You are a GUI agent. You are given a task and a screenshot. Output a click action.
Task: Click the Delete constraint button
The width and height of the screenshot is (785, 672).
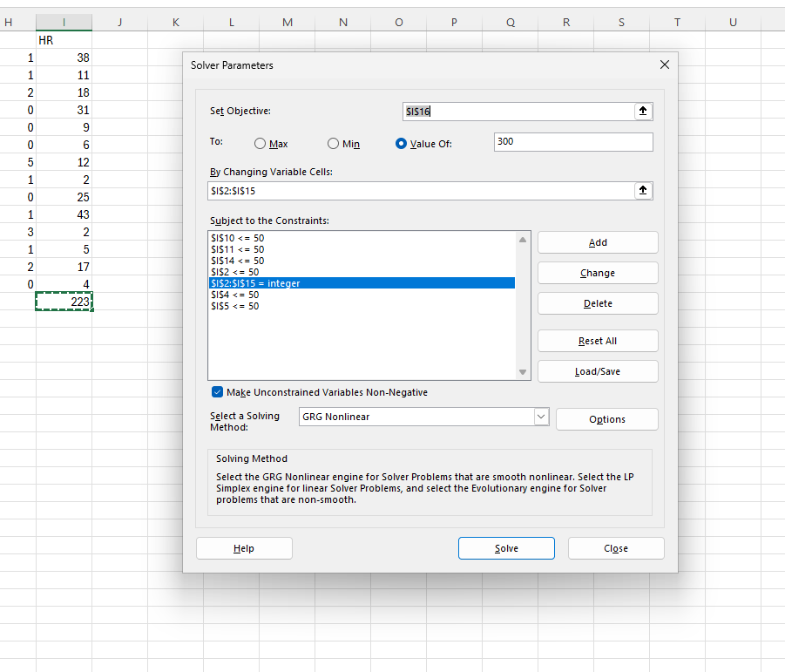pos(598,303)
